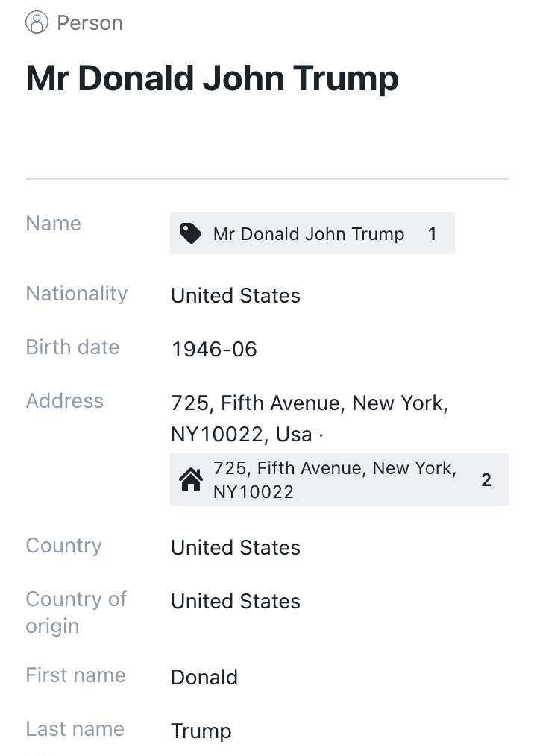Select the Person entity type label

coord(90,23)
